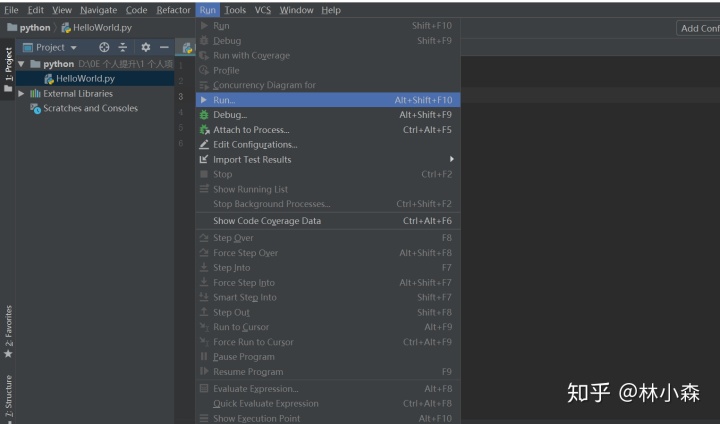Viewport: 720px width, 424px height.
Task: Open the Code menu
Action: pyautogui.click(x=136, y=10)
